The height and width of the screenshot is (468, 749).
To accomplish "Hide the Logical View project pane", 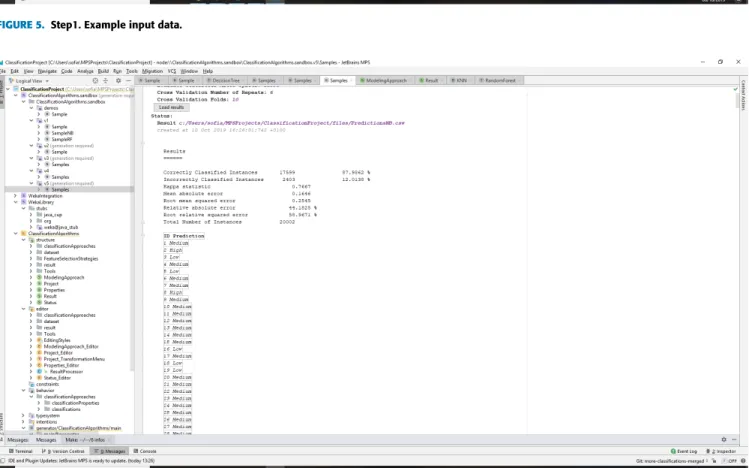I will click(128, 81).
